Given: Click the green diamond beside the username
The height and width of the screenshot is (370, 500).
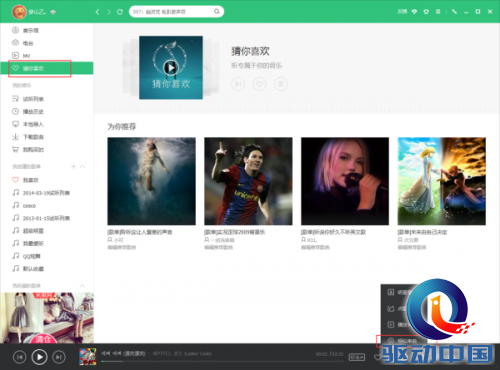Looking at the screenshot, I should [x=53, y=12].
